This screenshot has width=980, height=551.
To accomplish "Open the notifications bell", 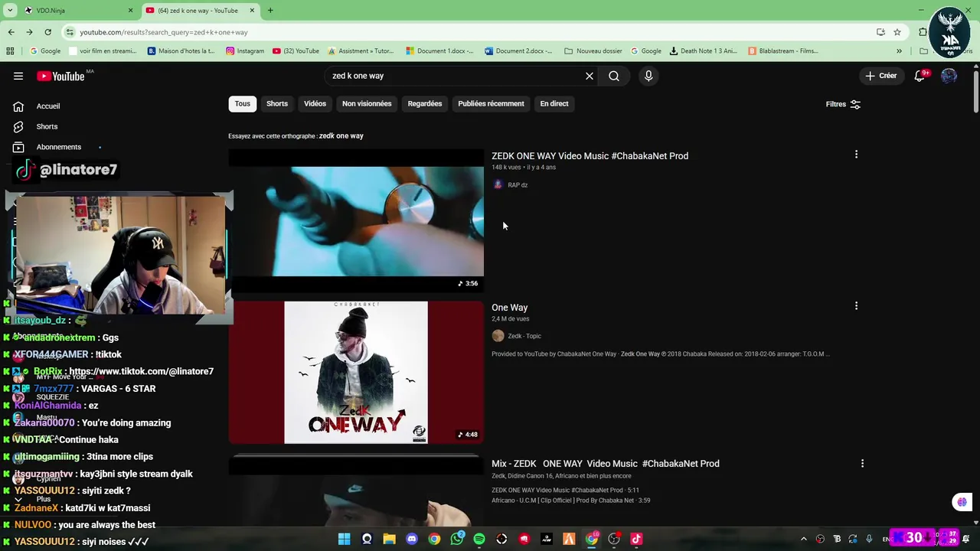I will [920, 76].
